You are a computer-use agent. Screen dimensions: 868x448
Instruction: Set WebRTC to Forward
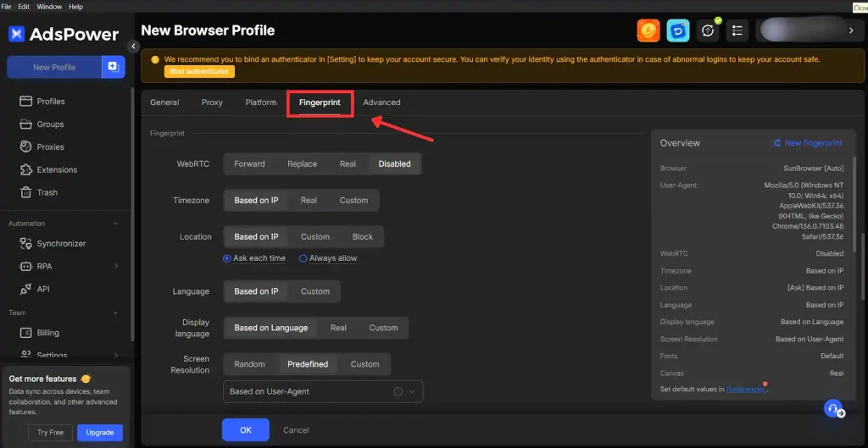click(x=249, y=163)
